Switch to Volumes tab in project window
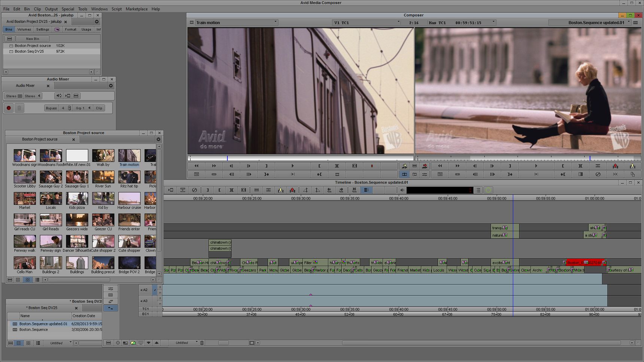This screenshot has width=644, height=362. 24,29
